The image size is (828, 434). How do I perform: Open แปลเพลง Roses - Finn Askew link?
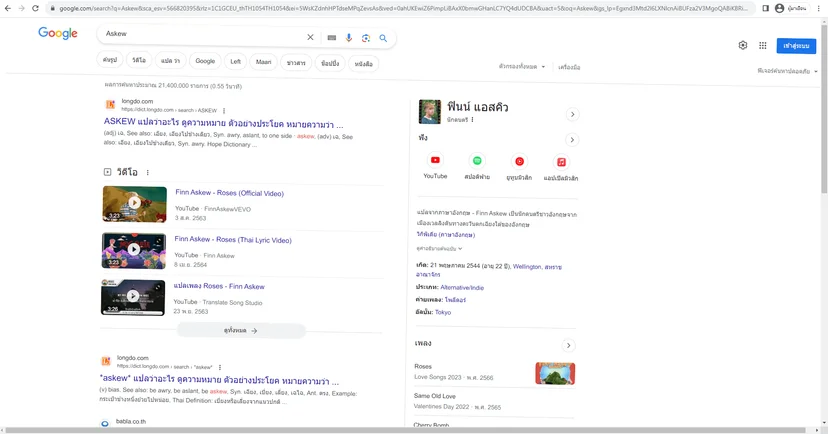click(219, 286)
